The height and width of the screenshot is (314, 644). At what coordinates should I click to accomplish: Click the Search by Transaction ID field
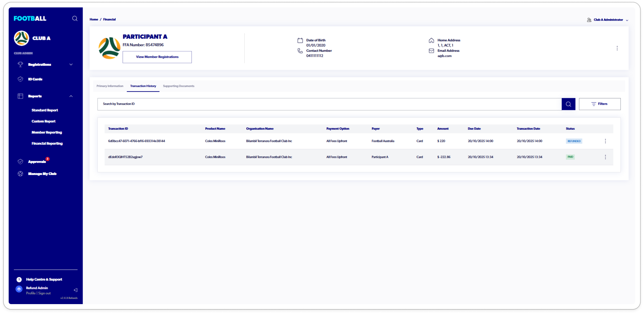(x=330, y=104)
